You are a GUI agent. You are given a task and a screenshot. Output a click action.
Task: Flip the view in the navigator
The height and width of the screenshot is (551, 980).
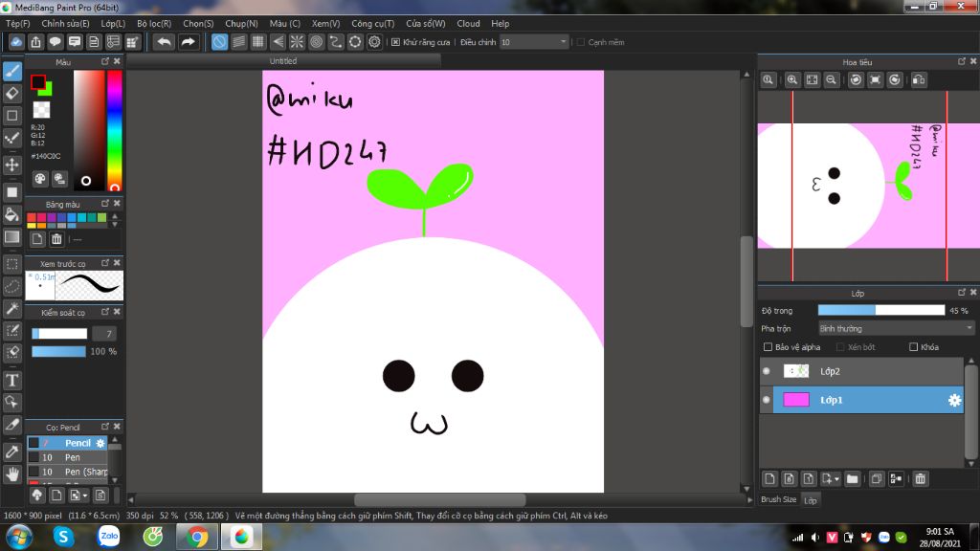[919, 80]
